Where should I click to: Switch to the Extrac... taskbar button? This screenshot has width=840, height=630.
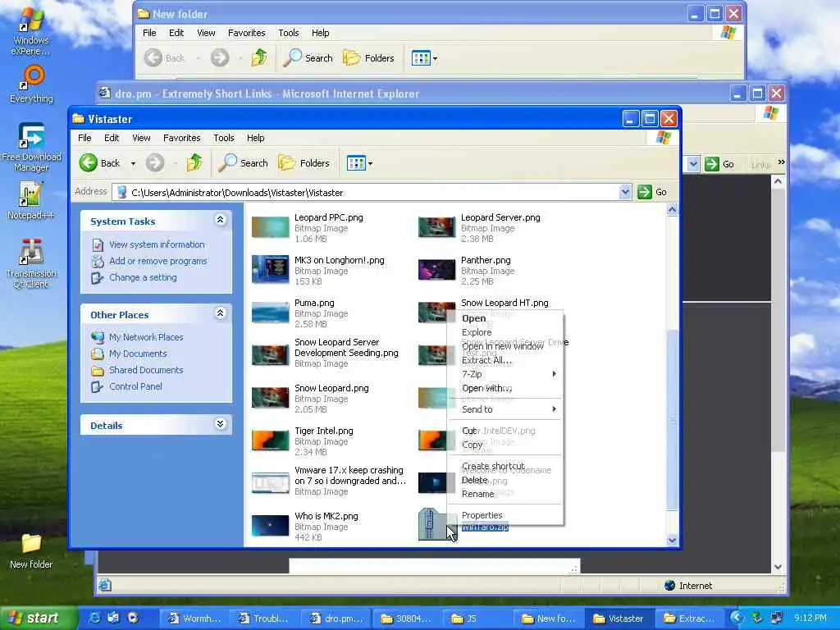[x=691, y=619]
